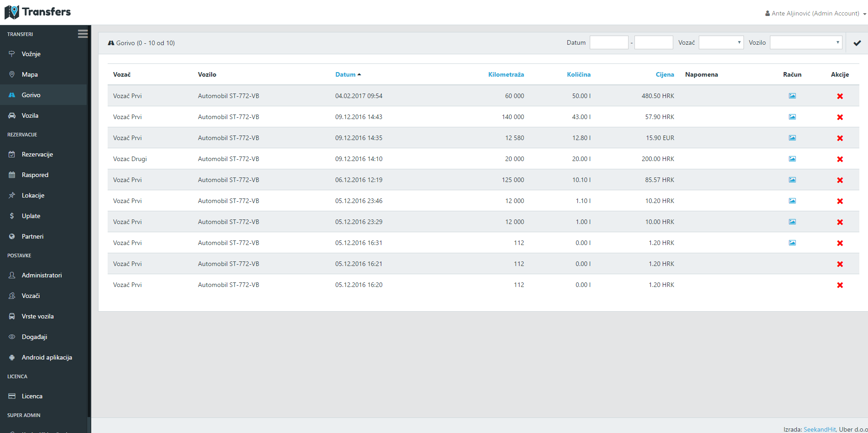Follow the SeekandHit footer link
Screen dimensions: 868x433
[x=819, y=429]
